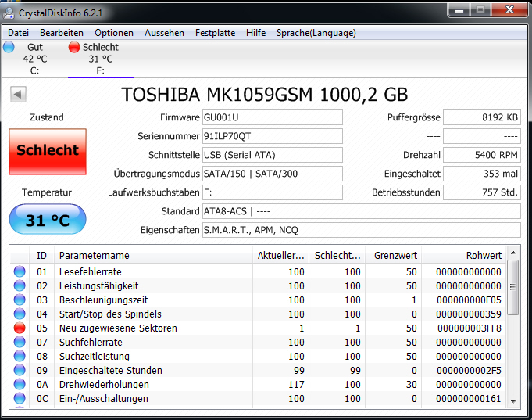Click the Rohwert column header
The height and width of the screenshot is (420, 532).
[464, 255]
